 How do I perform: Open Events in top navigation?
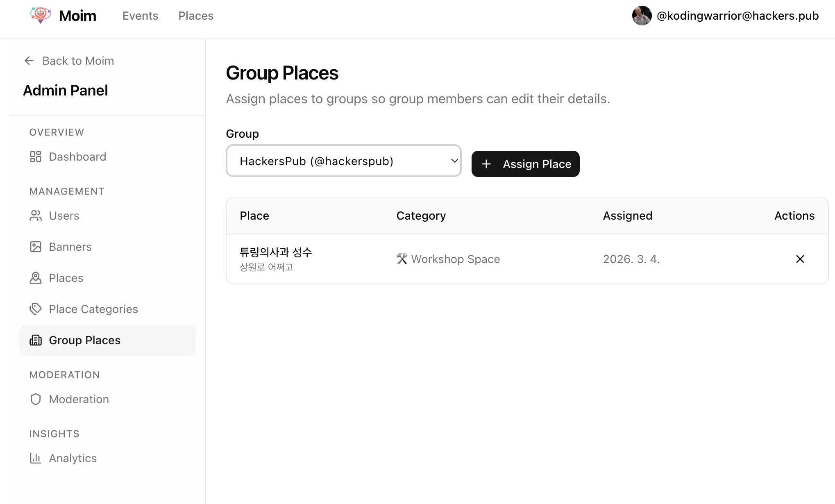pyautogui.click(x=140, y=16)
